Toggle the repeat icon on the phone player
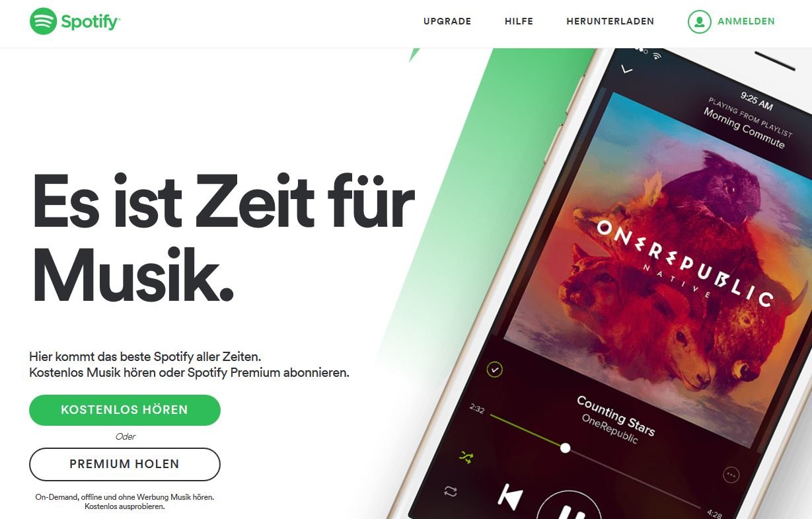The width and height of the screenshot is (812, 519). point(451,491)
